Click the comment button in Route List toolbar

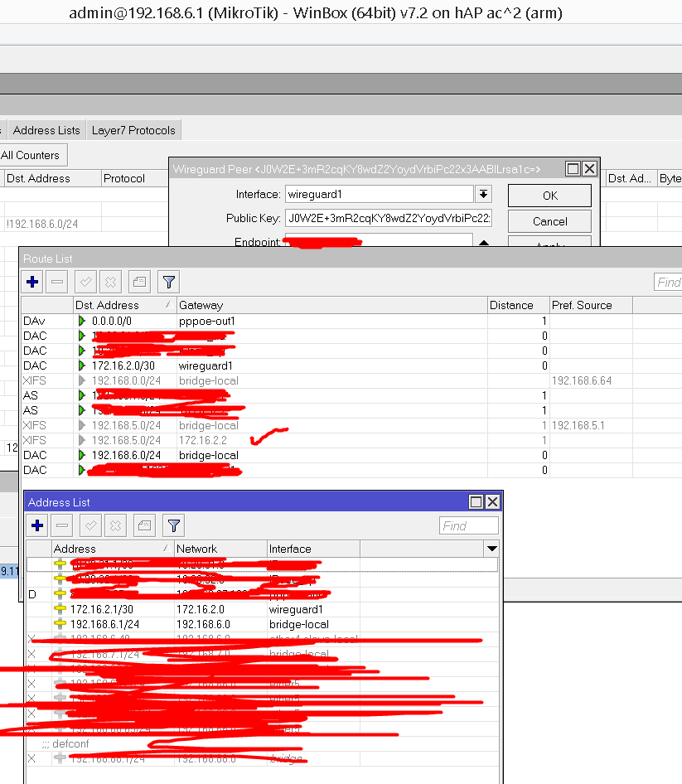tap(139, 282)
